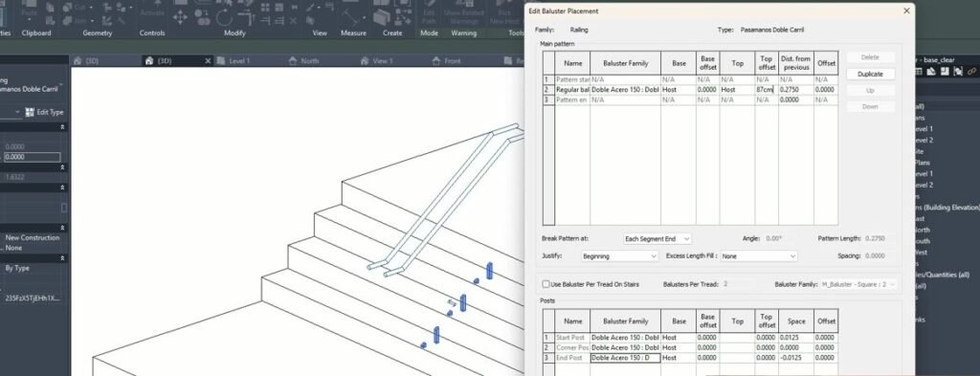Click the main pattern row 2 Baluster Family cell
This screenshot has width=980, height=376.
click(x=625, y=90)
